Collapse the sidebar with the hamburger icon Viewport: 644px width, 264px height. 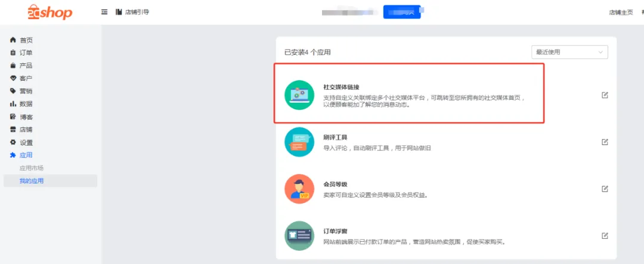104,12
